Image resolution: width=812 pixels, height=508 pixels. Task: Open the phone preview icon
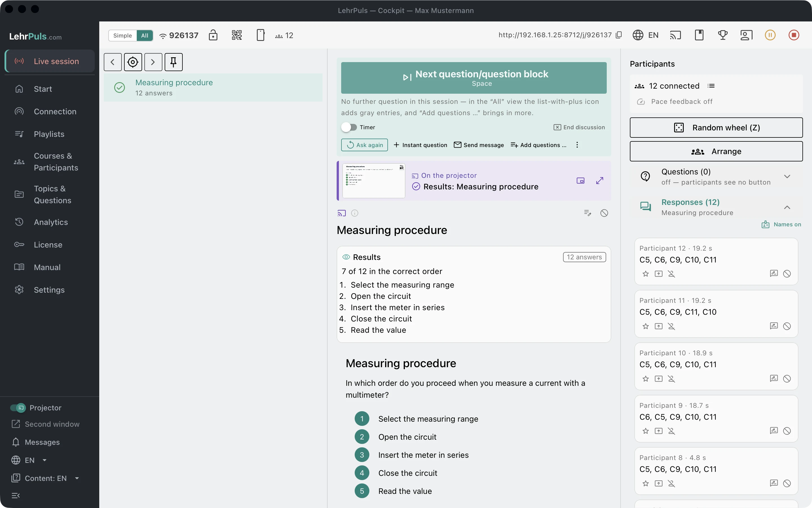pyautogui.click(x=261, y=35)
